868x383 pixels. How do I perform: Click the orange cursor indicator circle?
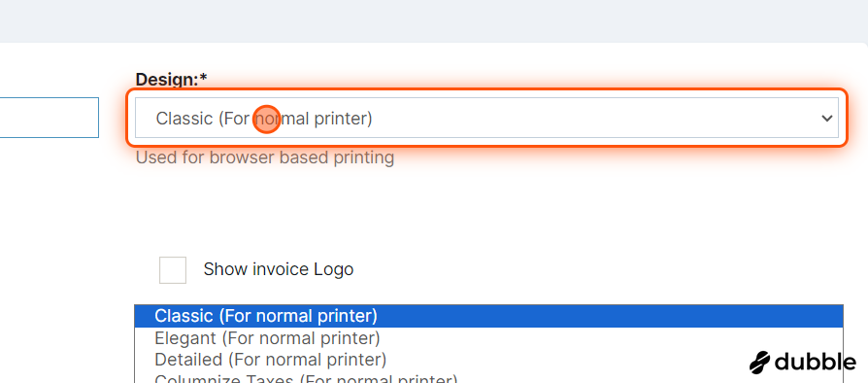tap(266, 120)
